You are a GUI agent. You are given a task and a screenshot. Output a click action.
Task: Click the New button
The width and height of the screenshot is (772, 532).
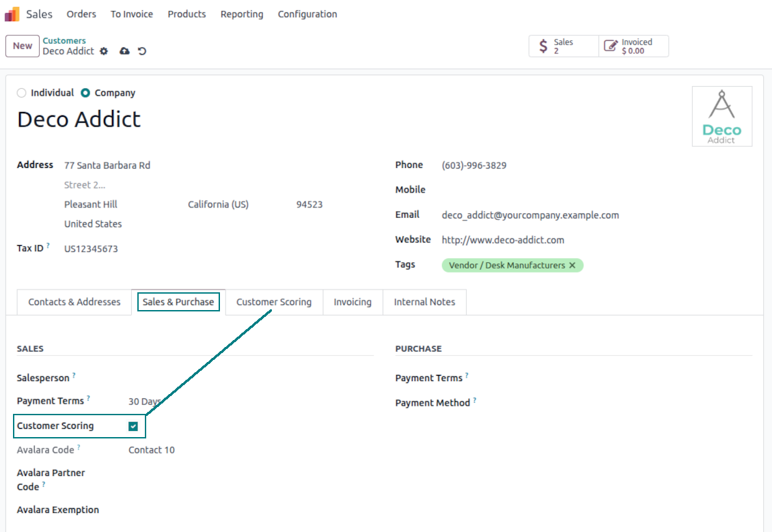(x=23, y=46)
